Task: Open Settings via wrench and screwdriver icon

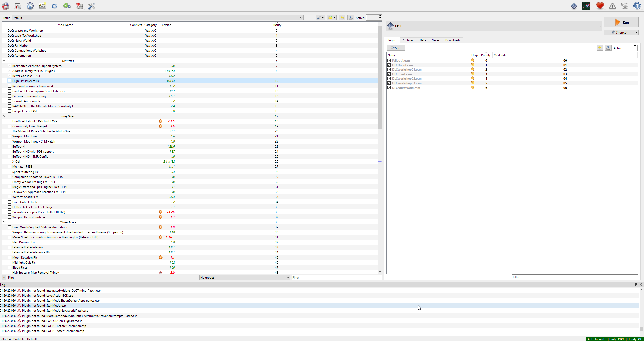Action: point(92,6)
